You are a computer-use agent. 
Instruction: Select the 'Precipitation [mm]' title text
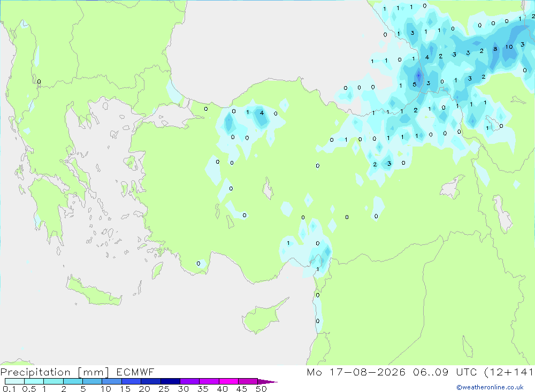click(x=55, y=372)
